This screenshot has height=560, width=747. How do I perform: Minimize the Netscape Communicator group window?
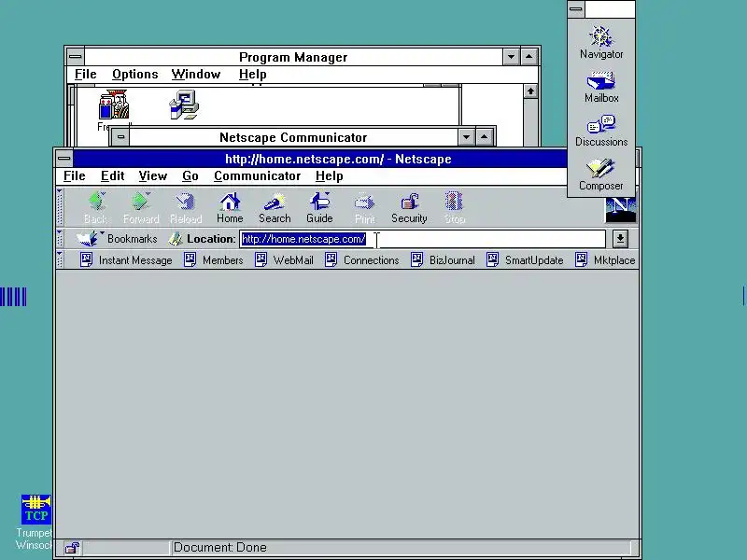click(x=466, y=137)
